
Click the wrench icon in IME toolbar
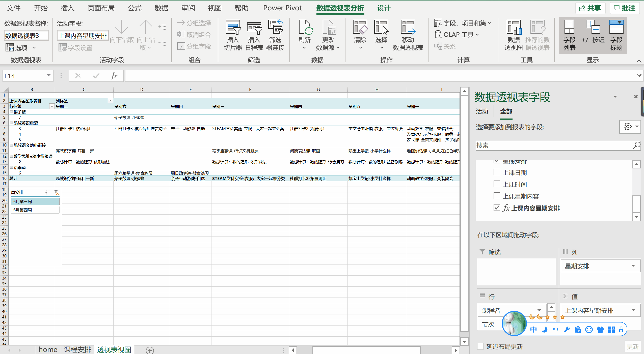click(567, 330)
